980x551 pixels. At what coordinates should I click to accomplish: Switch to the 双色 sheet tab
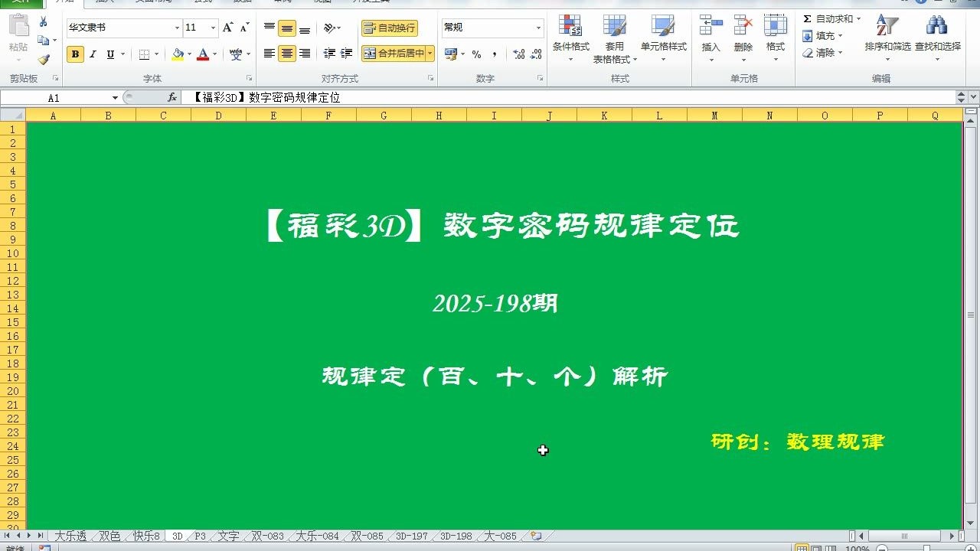point(109,536)
